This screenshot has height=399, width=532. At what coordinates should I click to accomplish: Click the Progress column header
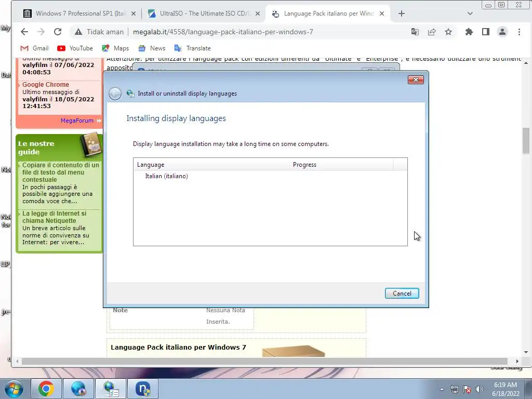coord(341,165)
